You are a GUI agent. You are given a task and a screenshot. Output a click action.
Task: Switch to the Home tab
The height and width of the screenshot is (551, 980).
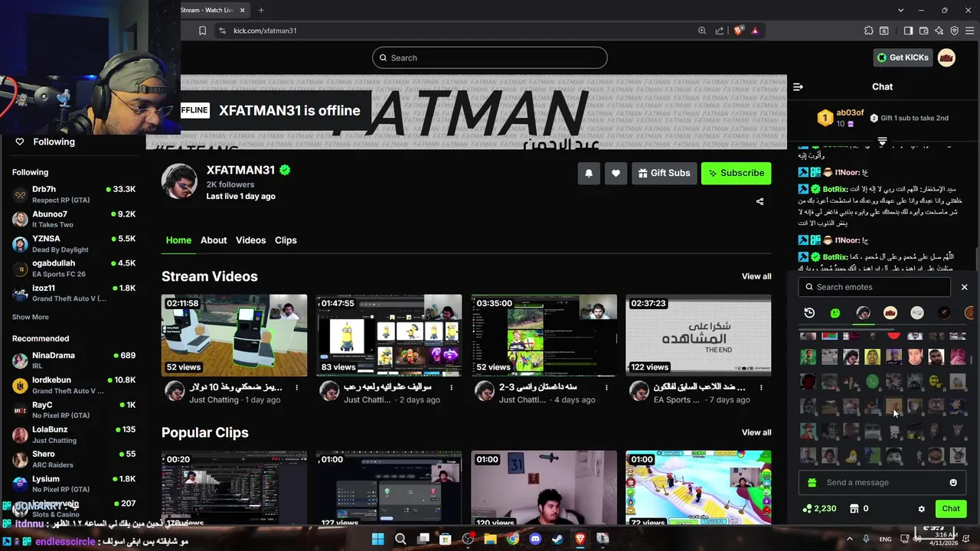pos(178,240)
